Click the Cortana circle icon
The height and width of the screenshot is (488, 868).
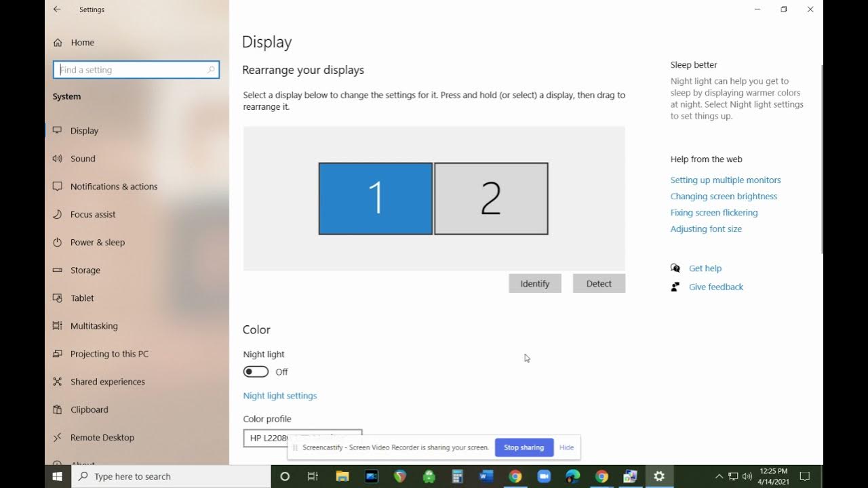tap(285, 476)
